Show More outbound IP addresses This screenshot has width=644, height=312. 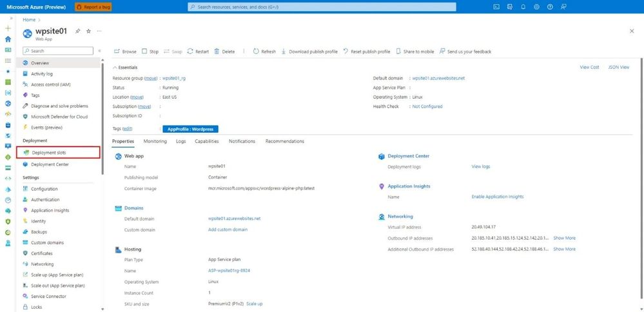pyautogui.click(x=564, y=238)
